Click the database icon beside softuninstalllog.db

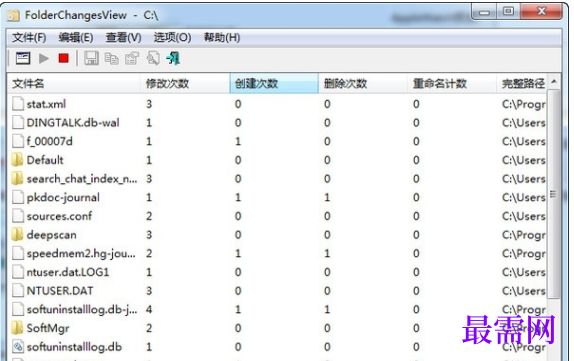pyautogui.click(x=18, y=346)
